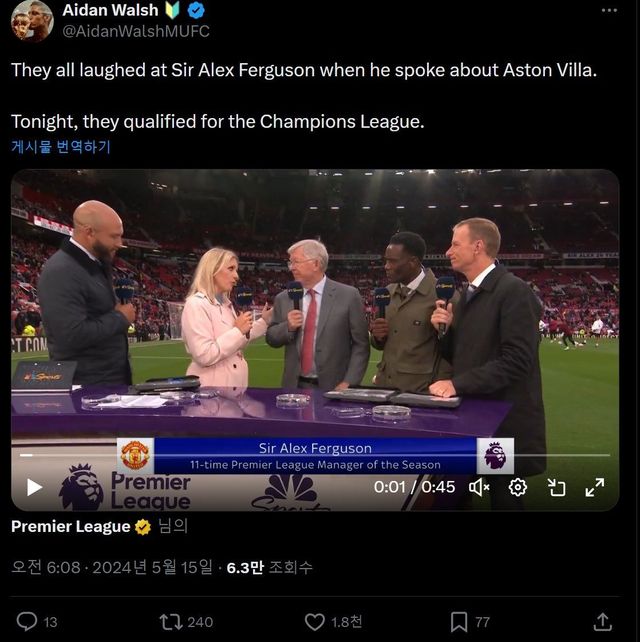640x642 pixels.
Task: Play the video
Action: [x=34, y=487]
